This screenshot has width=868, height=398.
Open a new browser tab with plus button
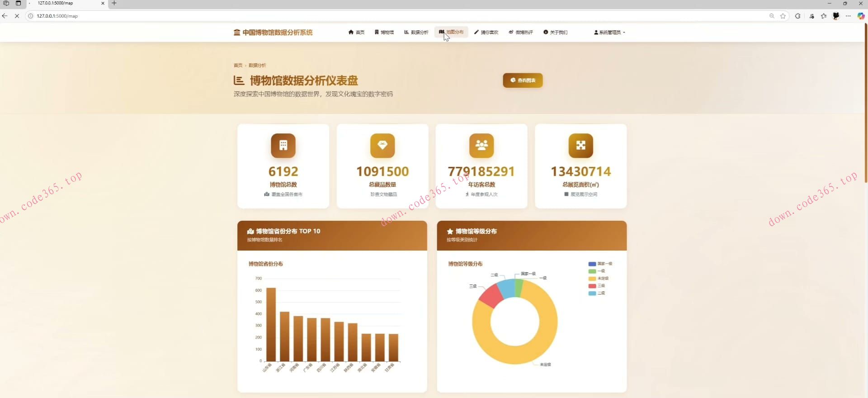click(x=114, y=3)
